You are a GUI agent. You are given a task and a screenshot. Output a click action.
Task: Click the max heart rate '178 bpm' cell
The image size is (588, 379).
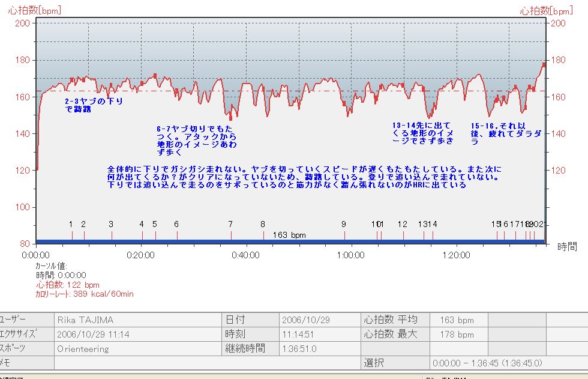point(458,334)
